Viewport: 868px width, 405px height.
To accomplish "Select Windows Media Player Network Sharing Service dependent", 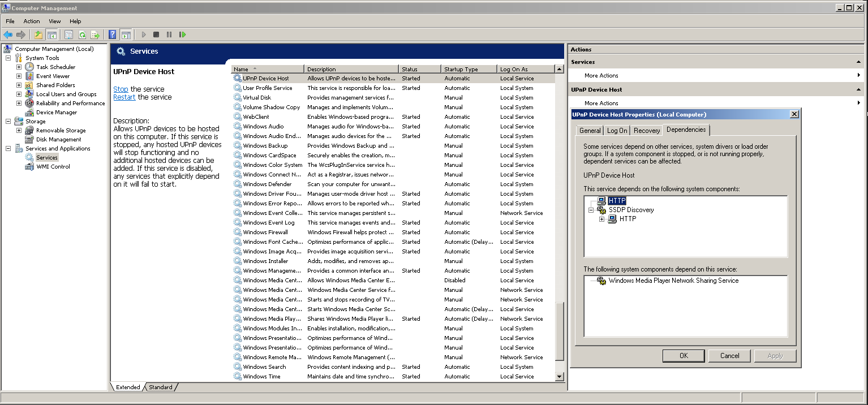I will [673, 281].
